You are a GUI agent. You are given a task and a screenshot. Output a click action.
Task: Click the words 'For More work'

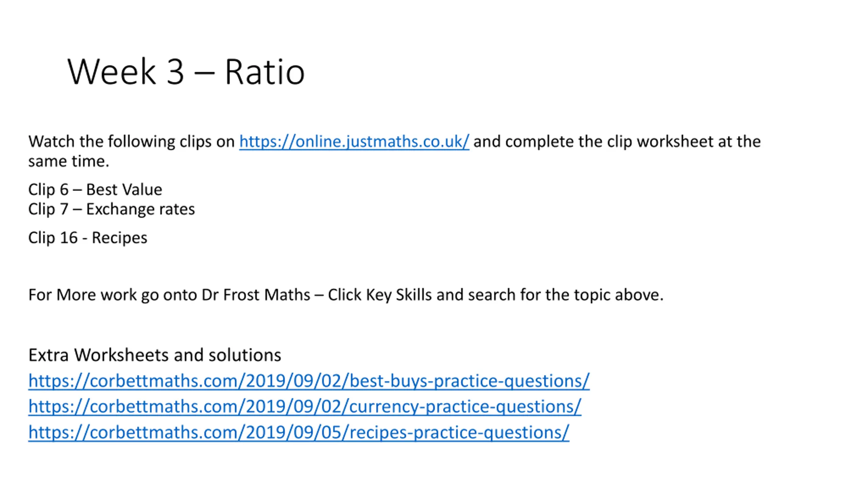pyautogui.click(x=83, y=295)
